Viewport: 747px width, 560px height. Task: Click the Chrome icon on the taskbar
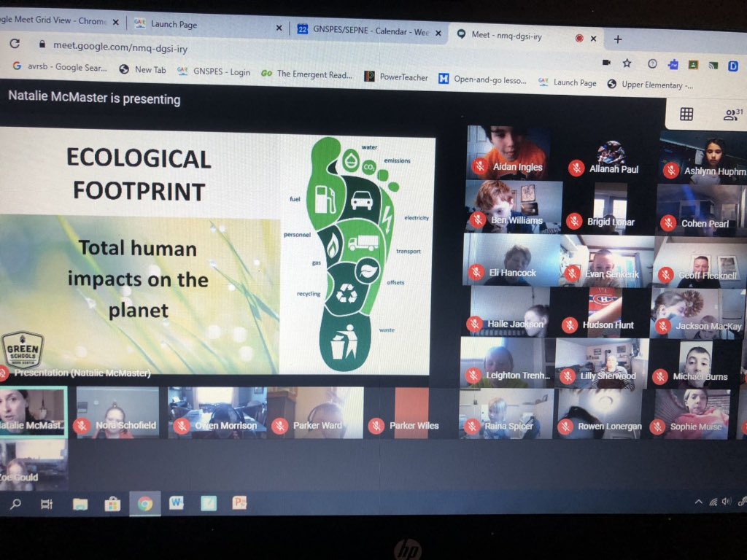[145, 503]
